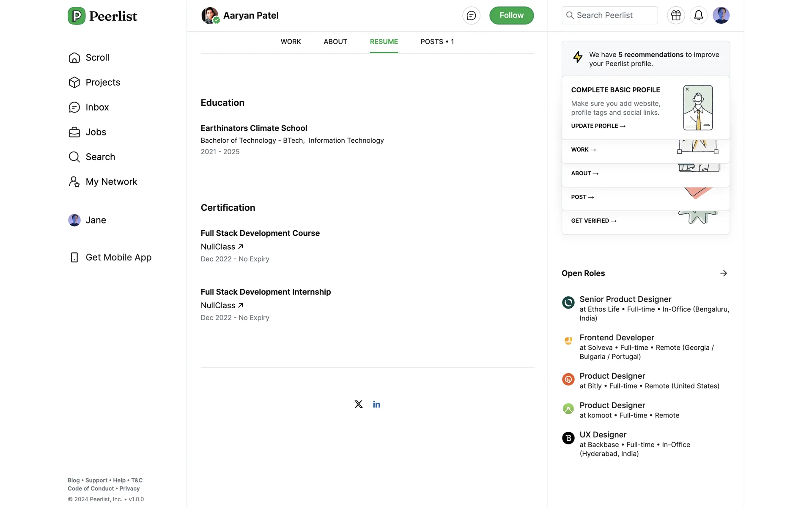Open the X (Twitter) profile icon
812x508 pixels.
[x=359, y=404]
